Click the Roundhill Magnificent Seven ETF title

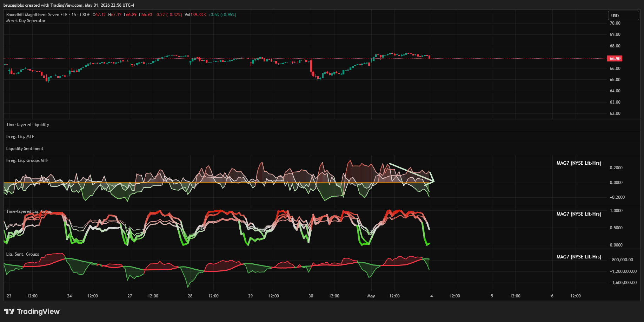36,15
